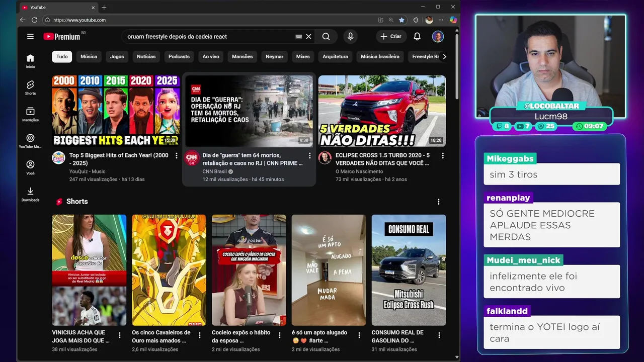Screen dimensions: 644x362
Task: Open YouTube Music in the sidebar
Action: pyautogui.click(x=30, y=141)
